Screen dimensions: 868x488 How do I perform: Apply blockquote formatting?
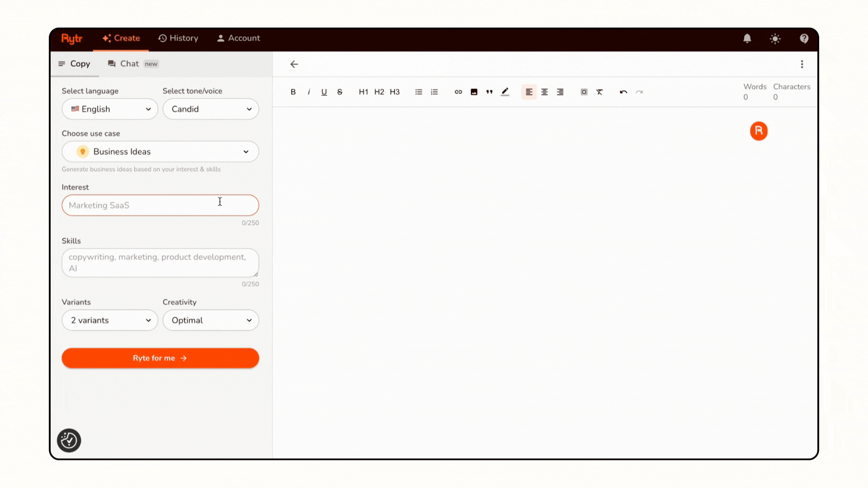click(x=489, y=92)
